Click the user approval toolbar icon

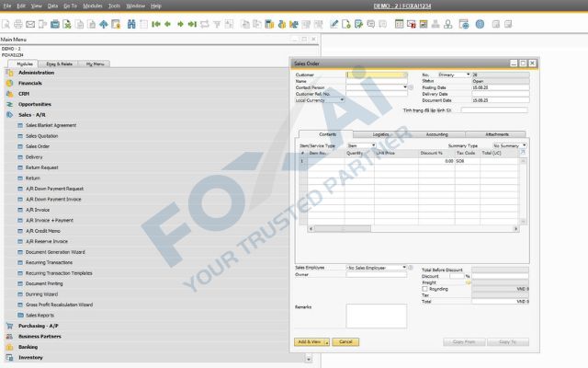(447, 25)
